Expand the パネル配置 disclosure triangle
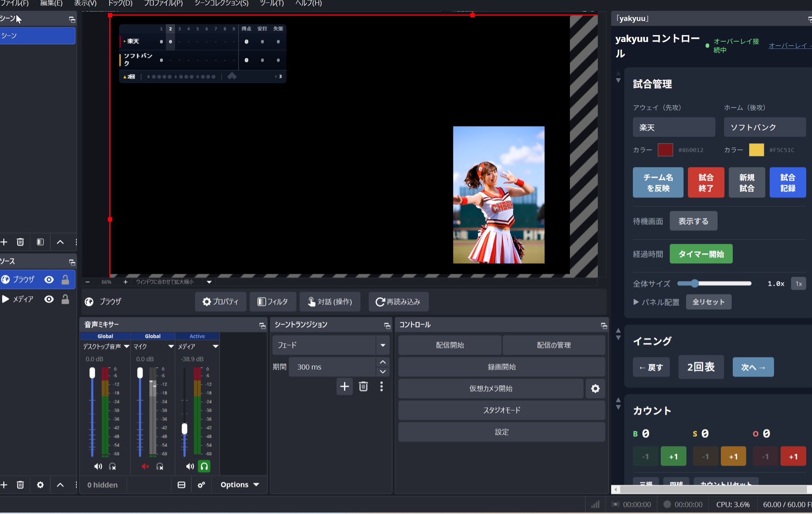Screen dimensions: 812x514 [636, 302]
